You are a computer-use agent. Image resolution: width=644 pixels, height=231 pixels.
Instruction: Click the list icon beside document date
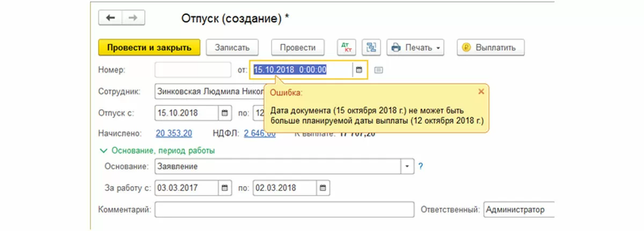378,70
